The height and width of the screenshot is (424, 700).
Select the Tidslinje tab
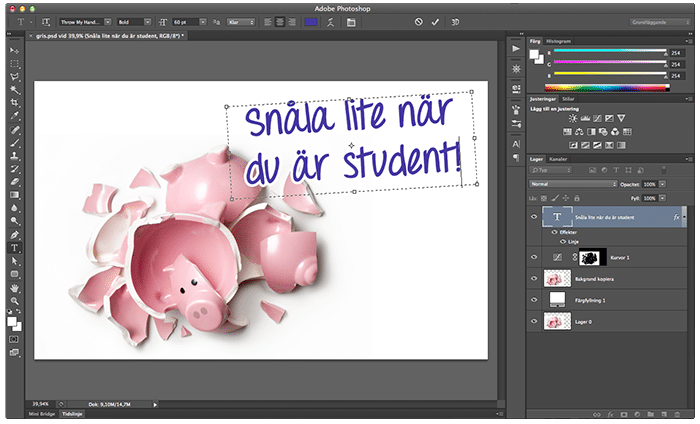tap(72, 414)
